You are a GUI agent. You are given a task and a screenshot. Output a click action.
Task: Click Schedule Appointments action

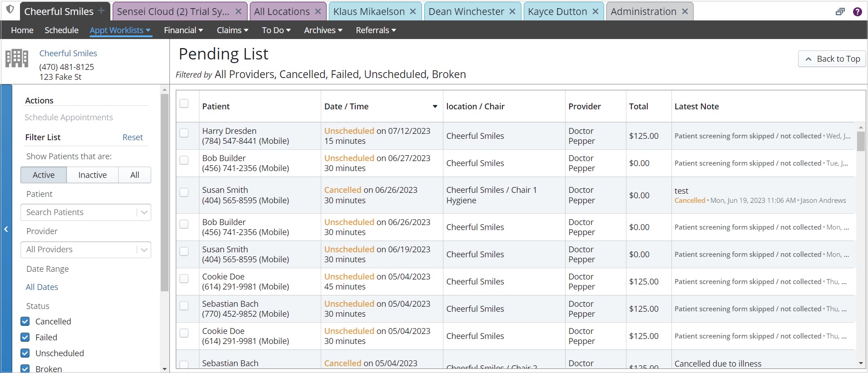(69, 117)
